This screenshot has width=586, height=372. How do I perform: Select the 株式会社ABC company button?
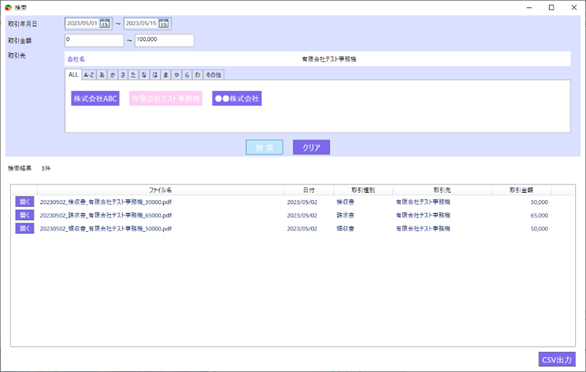tap(95, 98)
